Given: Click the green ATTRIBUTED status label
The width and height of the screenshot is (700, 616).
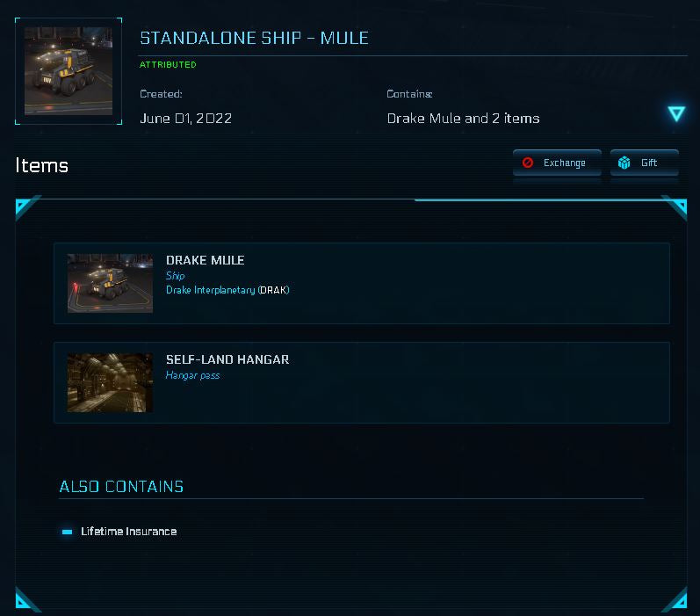Looking at the screenshot, I should coord(168,65).
